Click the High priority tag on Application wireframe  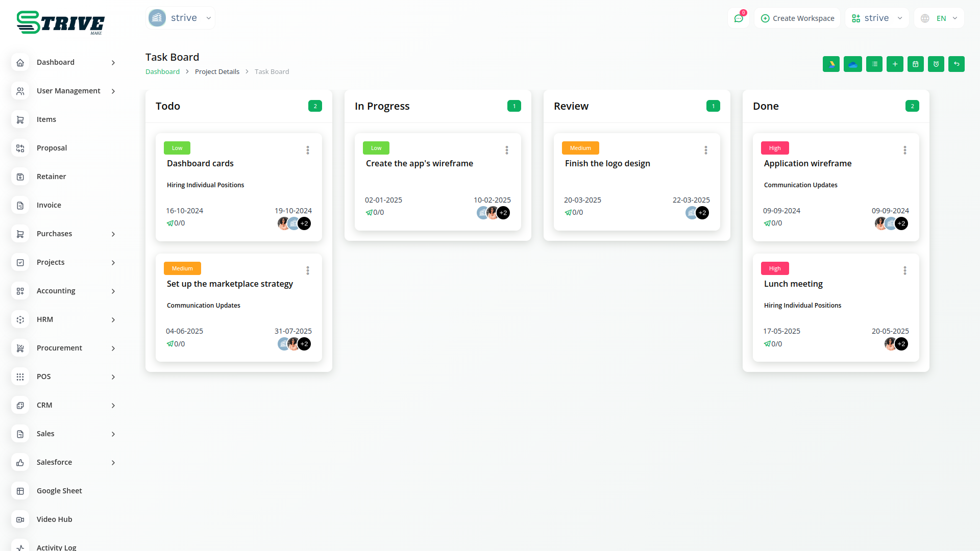tap(775, 148)
